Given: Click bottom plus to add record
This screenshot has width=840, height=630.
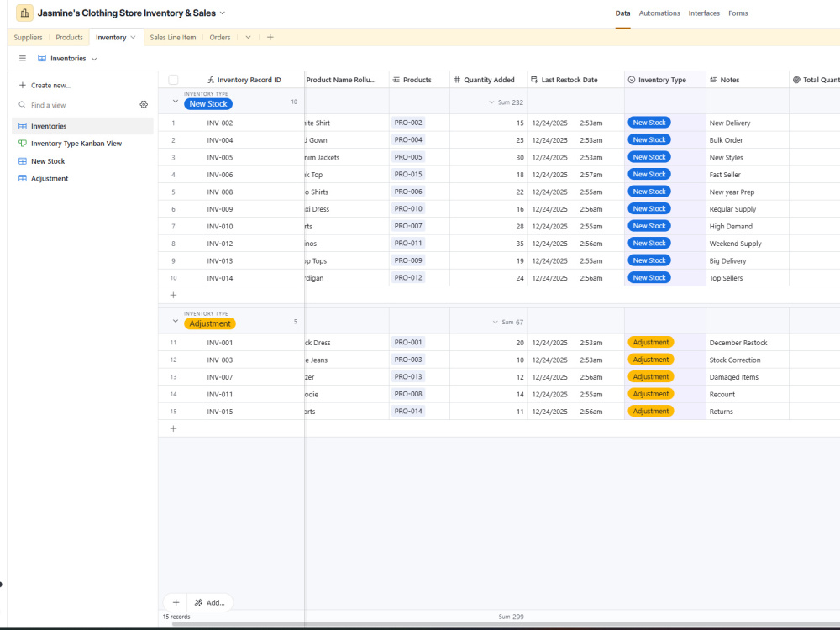Looking at the screenshot, I should (176, 602).
